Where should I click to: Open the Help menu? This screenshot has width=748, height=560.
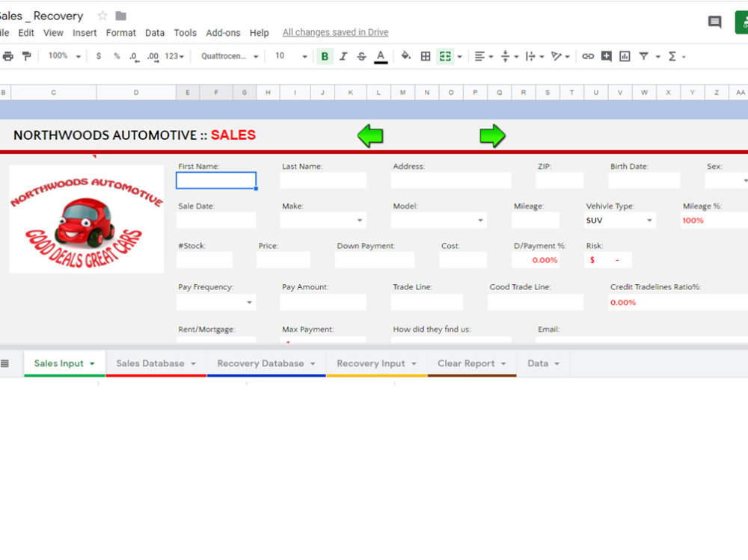click(259, 32)
